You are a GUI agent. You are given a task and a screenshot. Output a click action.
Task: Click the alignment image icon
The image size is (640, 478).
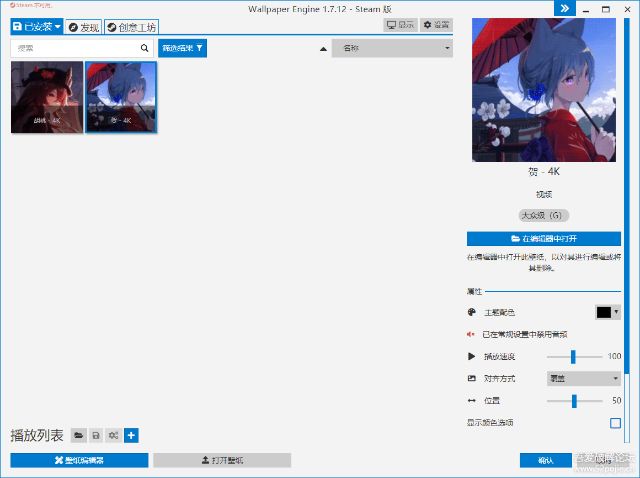click(x=471, y=378)
